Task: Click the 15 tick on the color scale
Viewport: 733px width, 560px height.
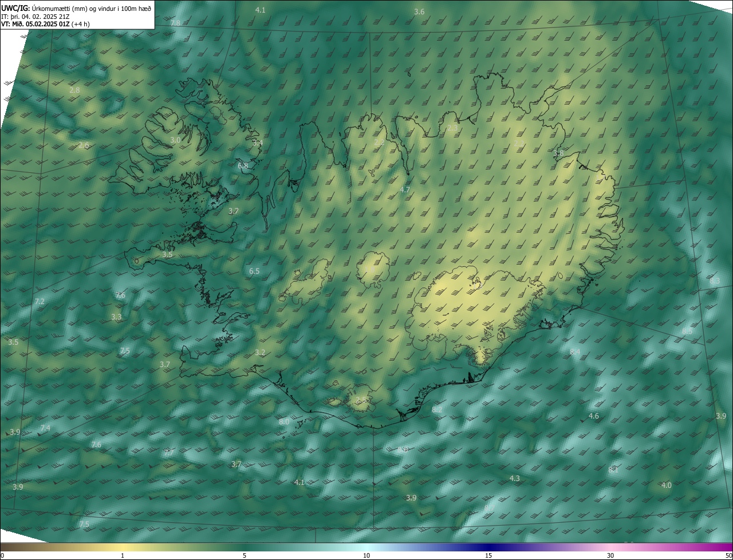Action: [488, 556]
